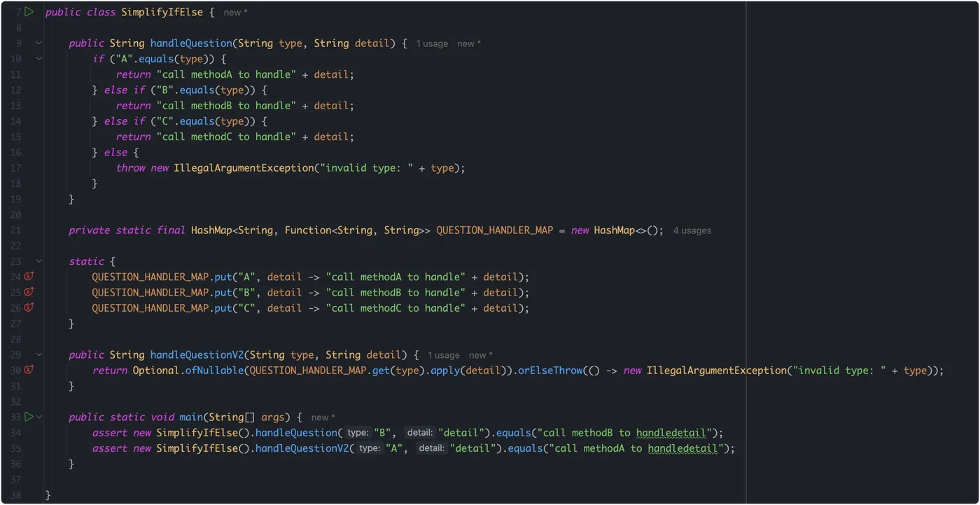Click 'get' method call on line 30
Image resolution: width=980 pixels, height=505 pixels.
[381, 371]
